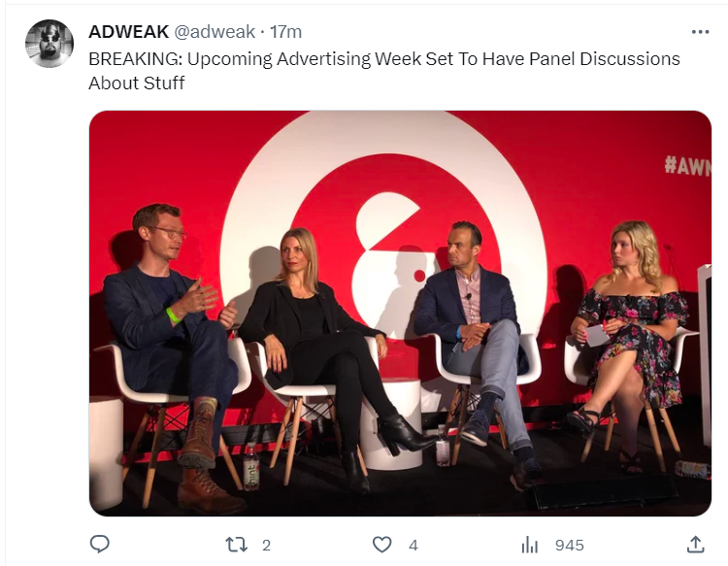Click the 945 views count

click(570, 545)
